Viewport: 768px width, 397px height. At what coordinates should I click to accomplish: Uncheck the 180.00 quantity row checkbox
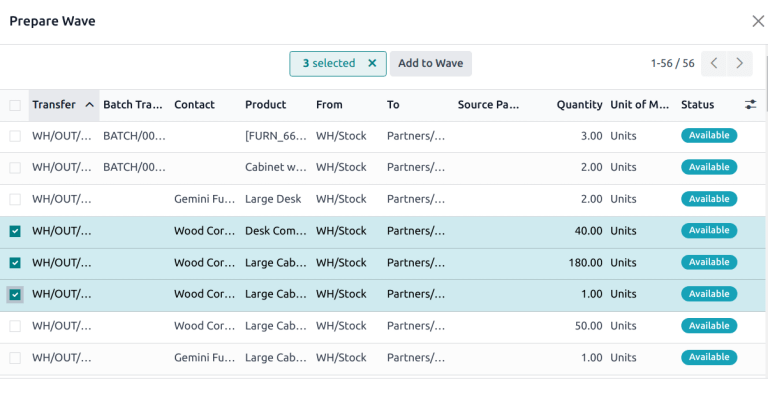click(15, 263)
